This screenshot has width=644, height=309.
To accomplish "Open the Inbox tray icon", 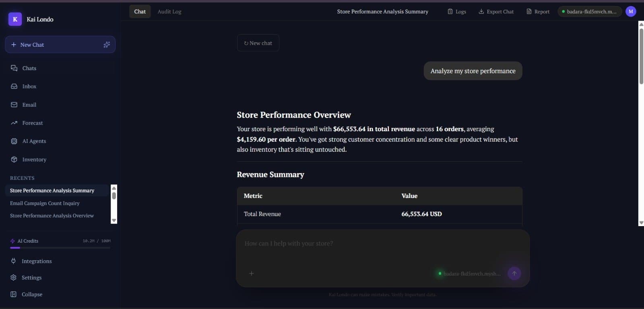I will click(14, 86).
